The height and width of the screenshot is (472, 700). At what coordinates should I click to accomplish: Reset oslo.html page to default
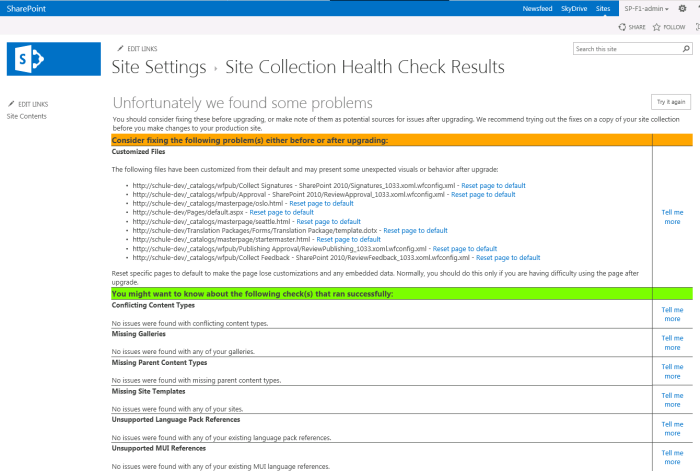[x=321, y=203]
